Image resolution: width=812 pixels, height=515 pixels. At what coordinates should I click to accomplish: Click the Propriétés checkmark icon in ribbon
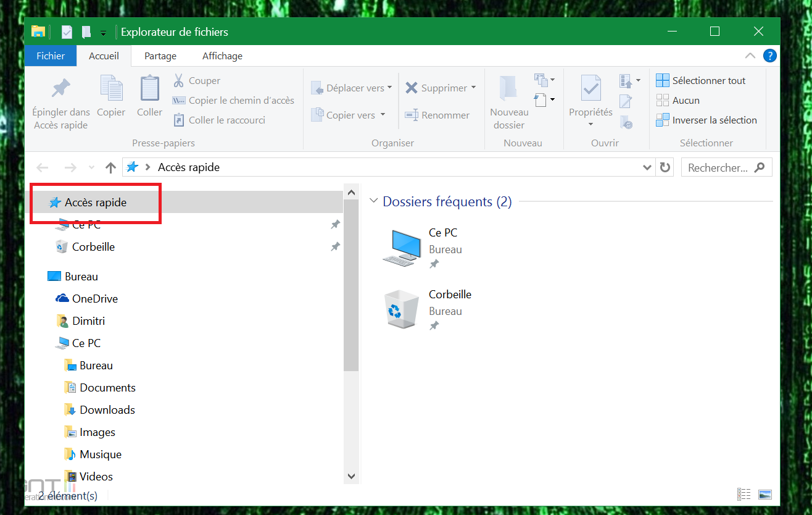591,89
